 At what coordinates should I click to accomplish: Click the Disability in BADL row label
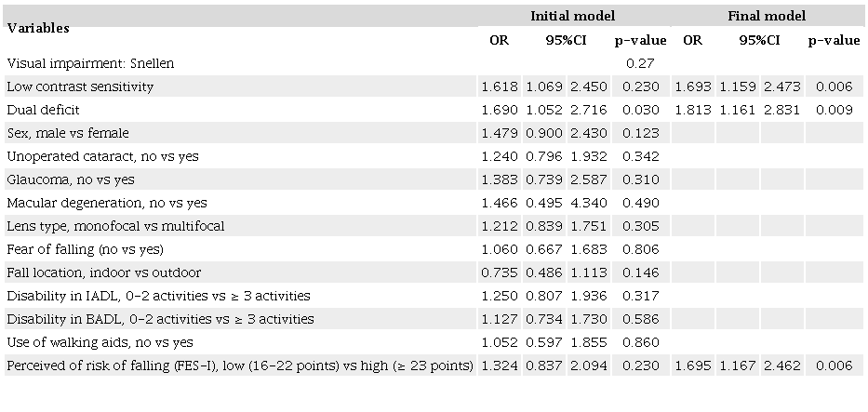point(160,319)
